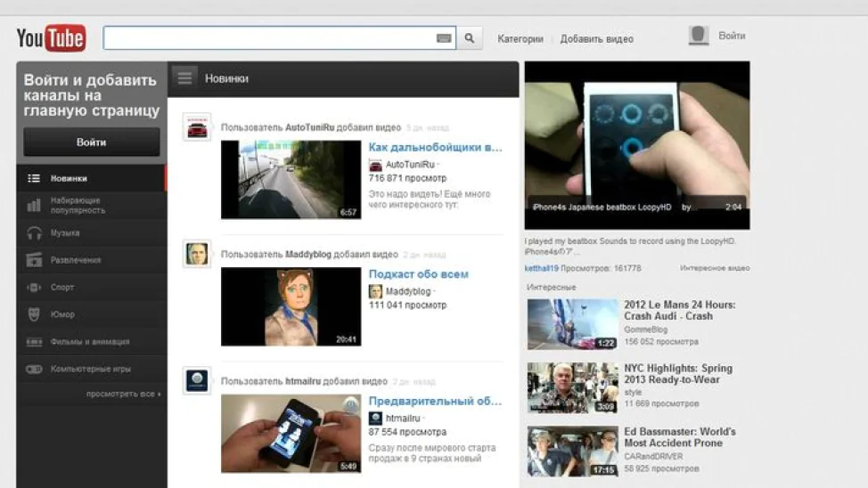Viewport: 868px width, 488px height.
Task: Click htmailru name in feed header
Action: [303, 381]
